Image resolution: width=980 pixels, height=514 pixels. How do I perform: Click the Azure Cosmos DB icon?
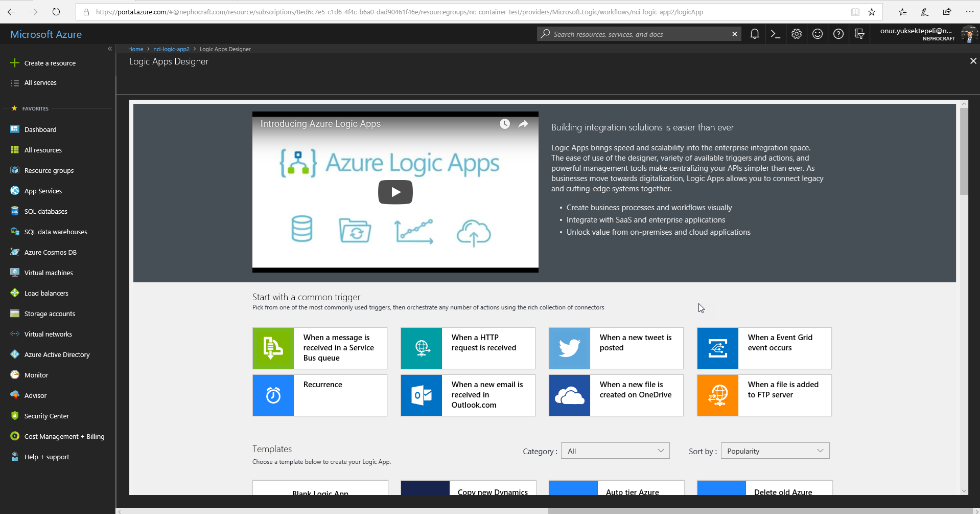click(x=15, y=252)
